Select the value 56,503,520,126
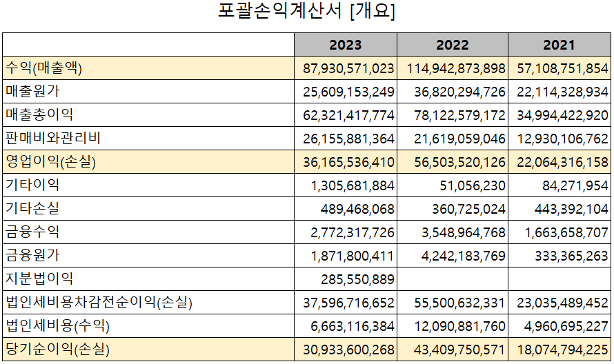The height and width of the screenshot is (364, 614). pos(459,163)
